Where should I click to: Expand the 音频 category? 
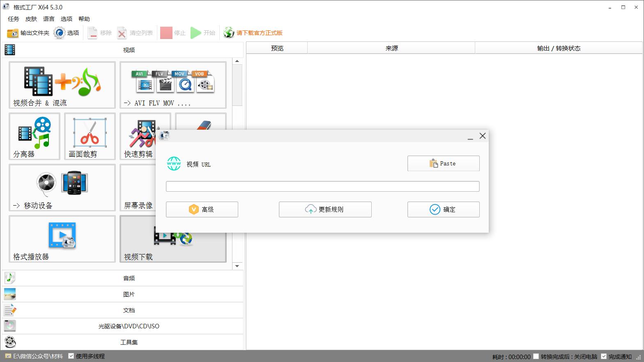click(x=123, y=278)
